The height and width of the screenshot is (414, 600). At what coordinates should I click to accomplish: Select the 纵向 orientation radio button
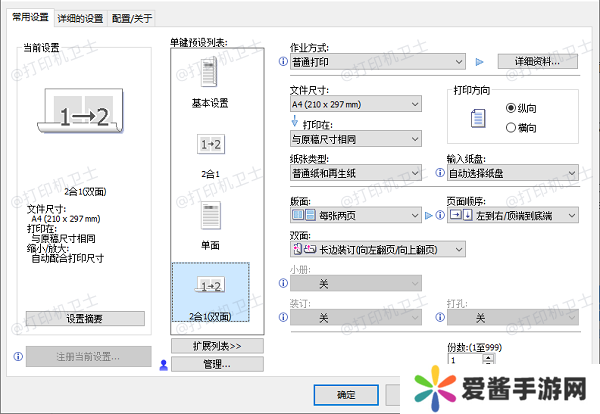pos(513,108)
